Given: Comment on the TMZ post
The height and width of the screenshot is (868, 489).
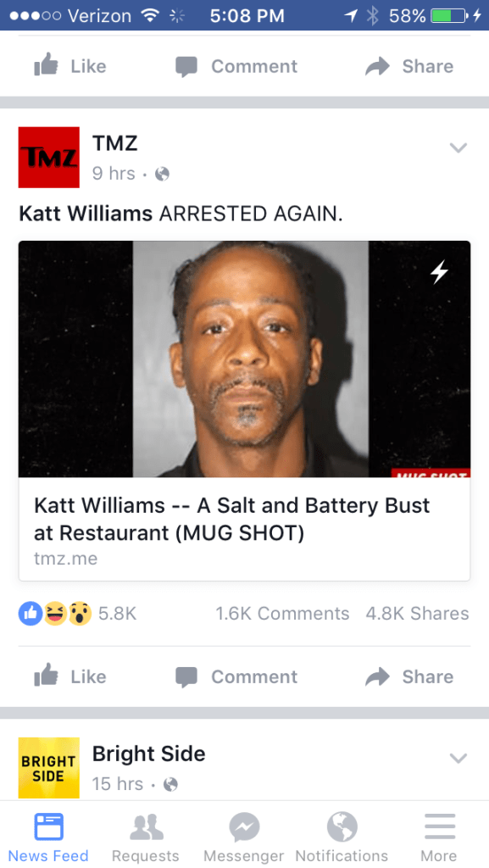Looking at the screenshot, I should [x=236, y=676].
